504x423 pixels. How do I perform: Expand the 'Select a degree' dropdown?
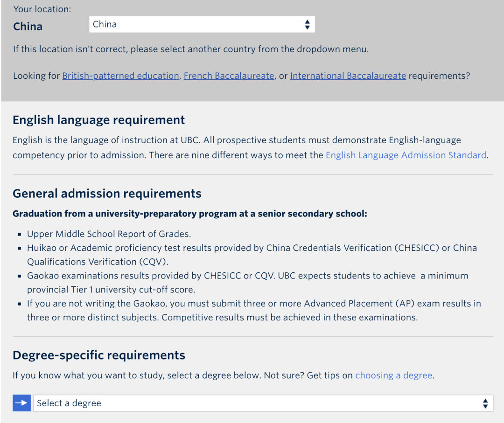[x=257, y=403]
